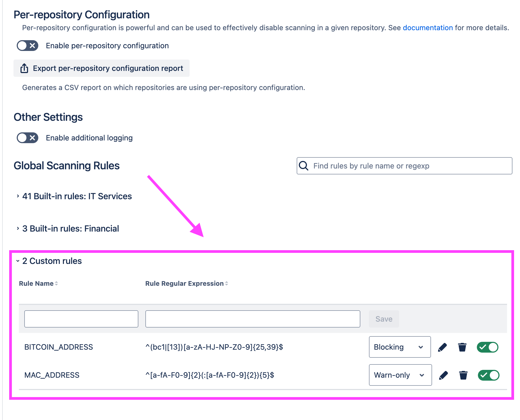Screen dimensions: 520x420
Task: Turn on additional logging
Action: point(28,138)
